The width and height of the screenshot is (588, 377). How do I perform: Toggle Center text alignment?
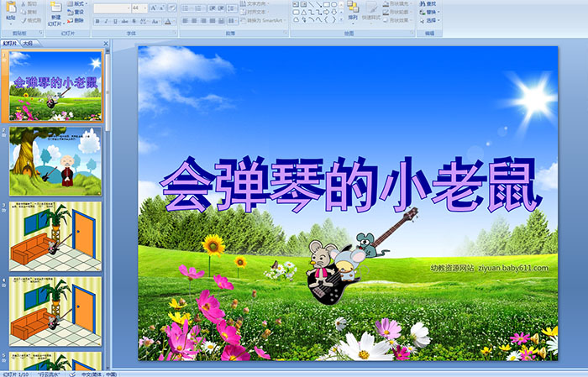(x=194, y=21)
